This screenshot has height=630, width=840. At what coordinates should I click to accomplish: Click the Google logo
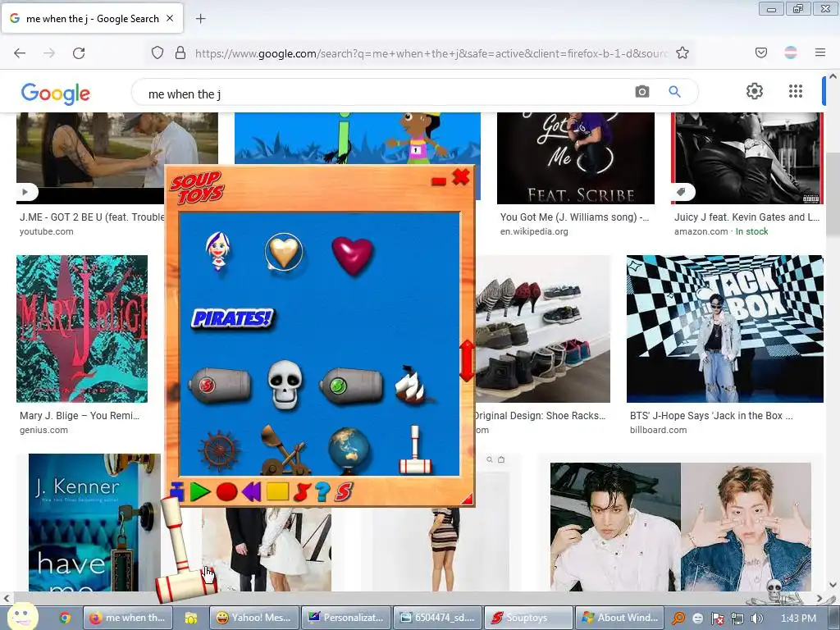pos(56,94)
